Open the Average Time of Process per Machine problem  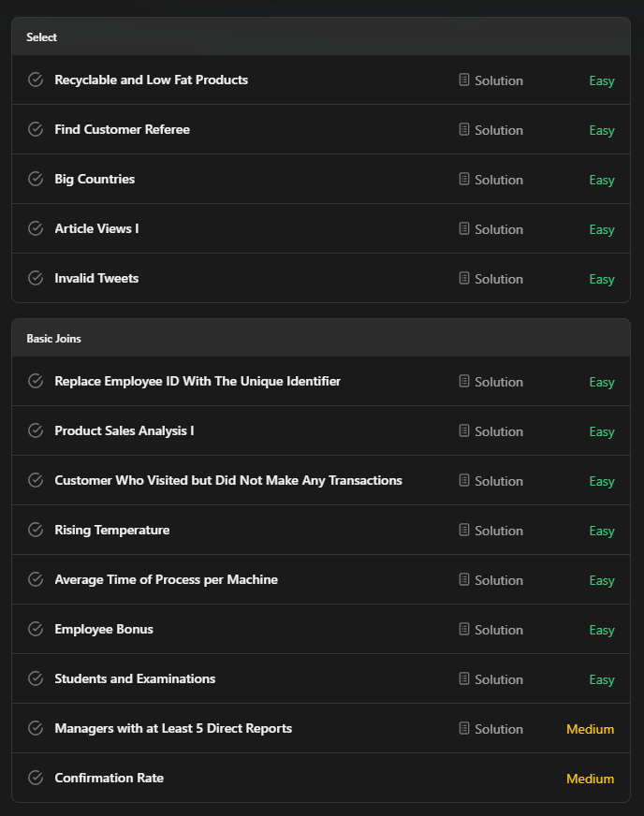pyautogui.click(x=166, y=580)
